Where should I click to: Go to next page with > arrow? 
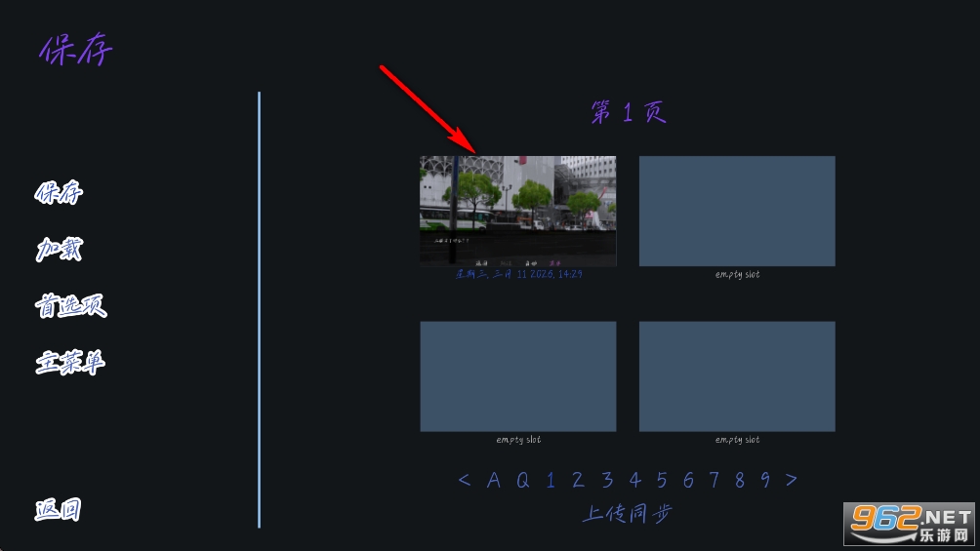pos(791,480)
